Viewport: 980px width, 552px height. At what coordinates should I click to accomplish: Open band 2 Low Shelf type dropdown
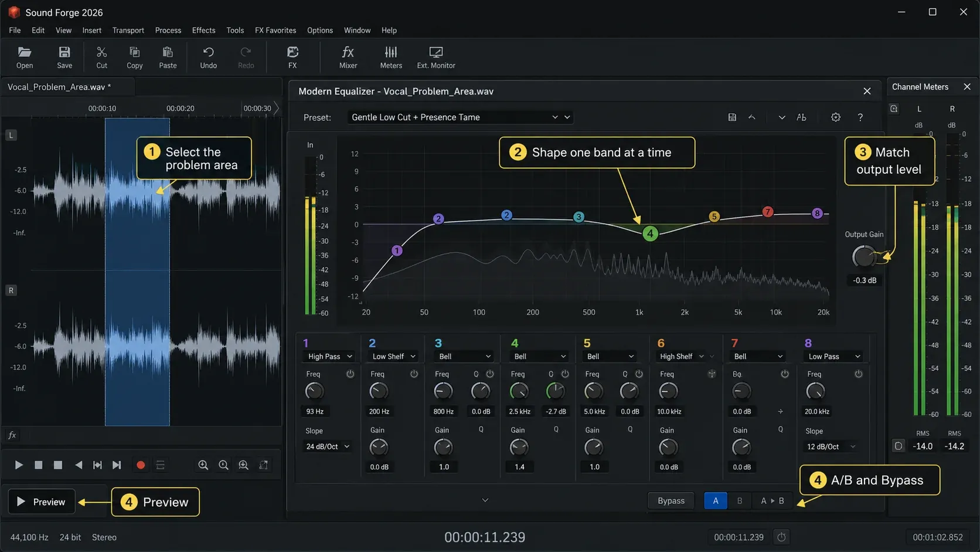click(x=393, y=357)
